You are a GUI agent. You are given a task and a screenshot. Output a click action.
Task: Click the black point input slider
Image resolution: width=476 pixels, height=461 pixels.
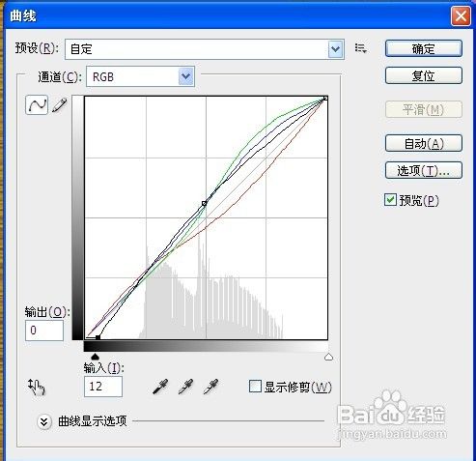(95, 357)
